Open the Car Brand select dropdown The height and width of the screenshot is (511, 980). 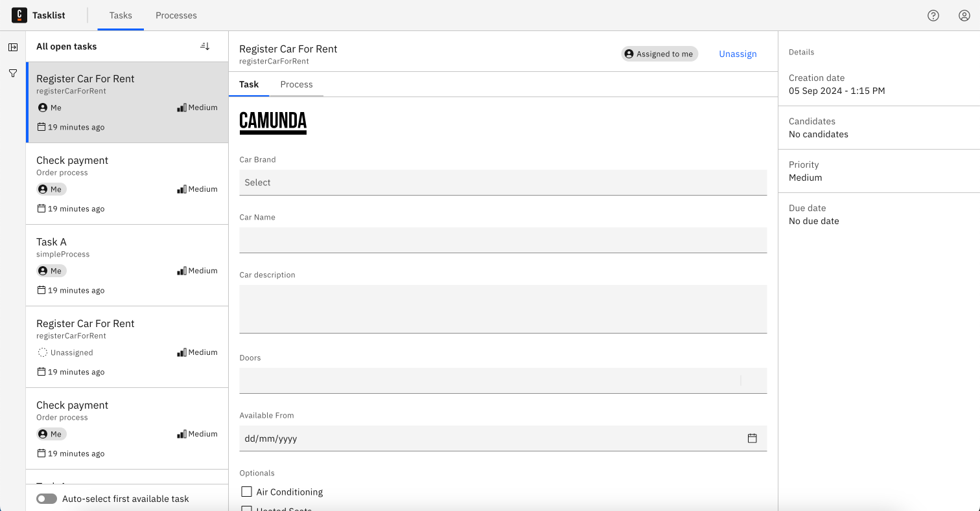[x=503, y=182]
